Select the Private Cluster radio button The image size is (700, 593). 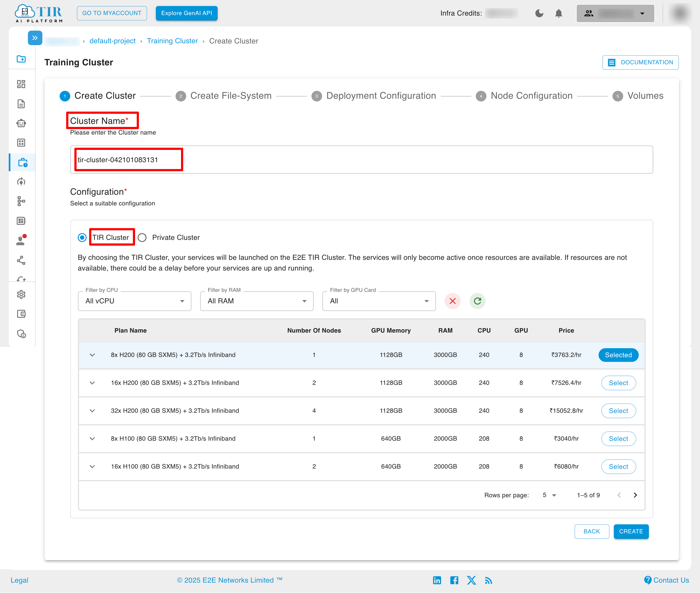(142, 237)
